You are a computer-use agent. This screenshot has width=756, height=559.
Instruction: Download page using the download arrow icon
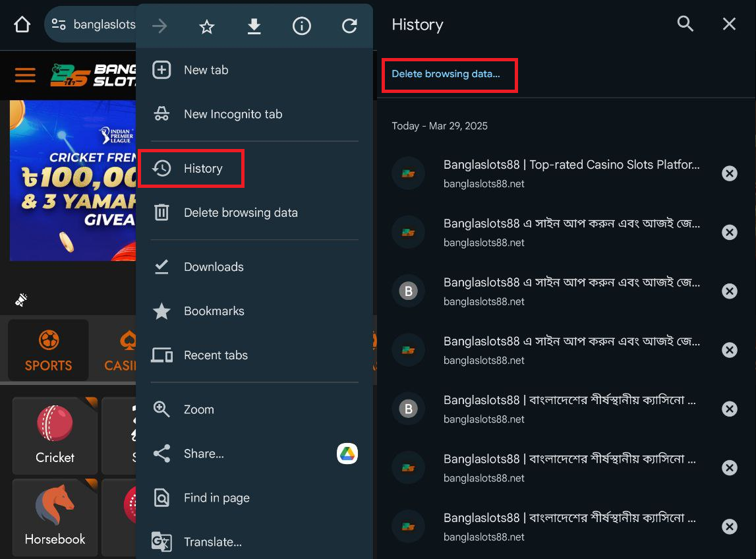click(254, 26)
